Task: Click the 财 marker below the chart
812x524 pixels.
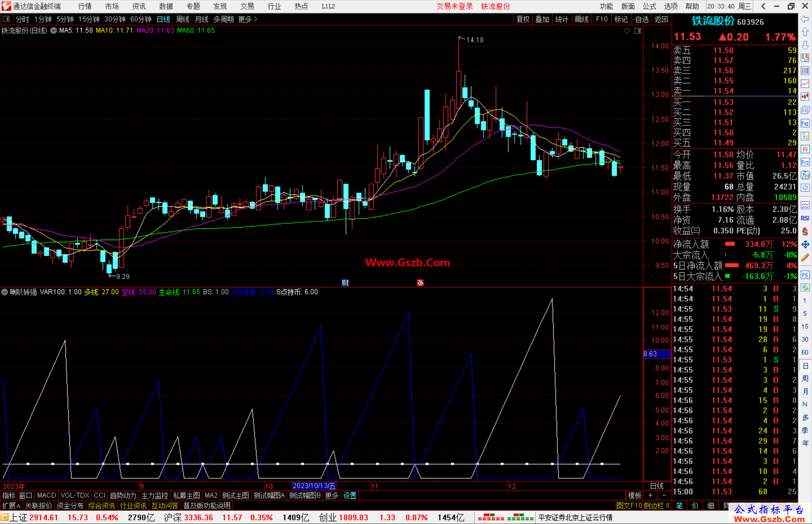Action: [x=345, y=283]
